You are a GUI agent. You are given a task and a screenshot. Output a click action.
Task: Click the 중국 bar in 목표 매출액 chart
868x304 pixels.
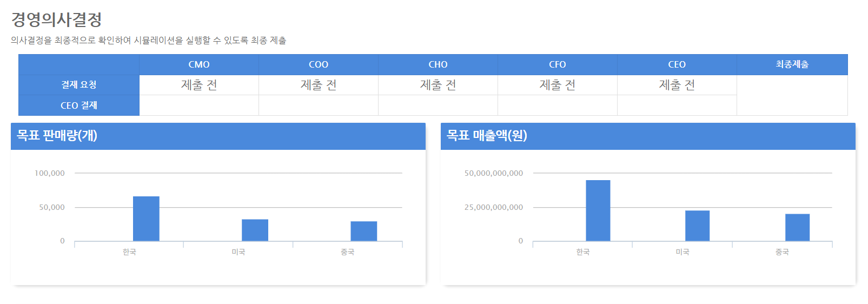[797, 228]
